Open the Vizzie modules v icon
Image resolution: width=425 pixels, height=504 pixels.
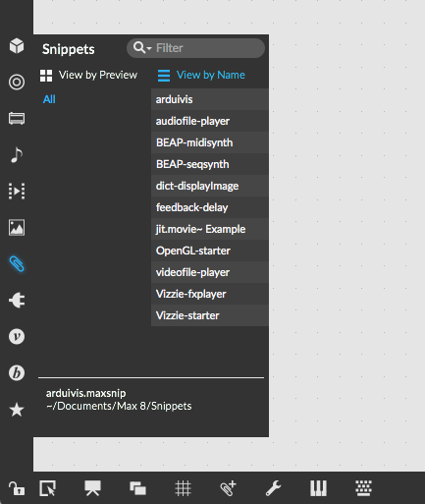coord(17,337)
